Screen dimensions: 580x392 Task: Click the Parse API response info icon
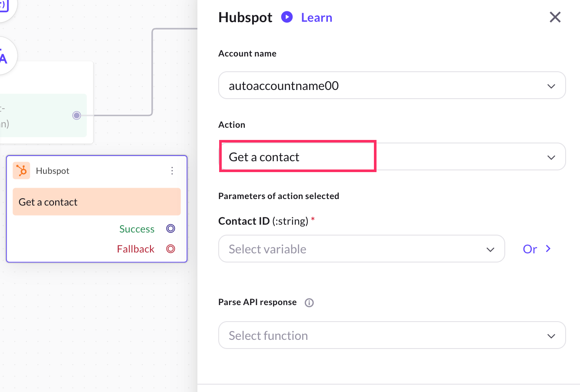tap(309, 303)
